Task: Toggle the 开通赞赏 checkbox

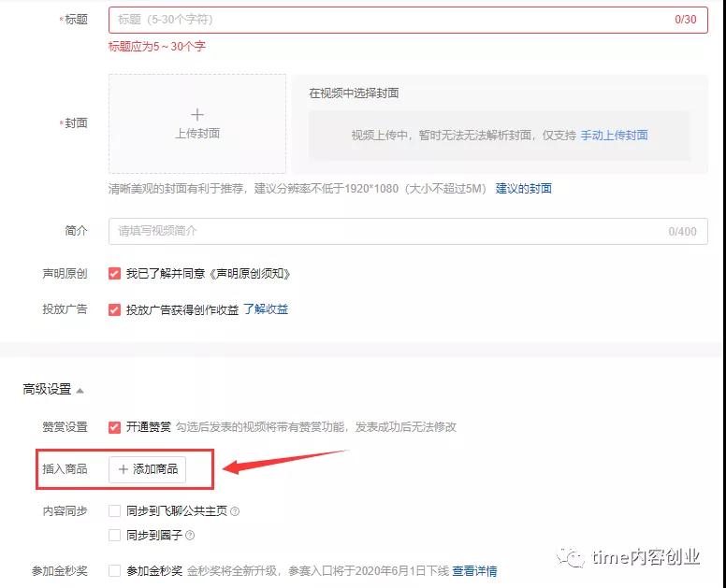Action: [x=114, y=427]
